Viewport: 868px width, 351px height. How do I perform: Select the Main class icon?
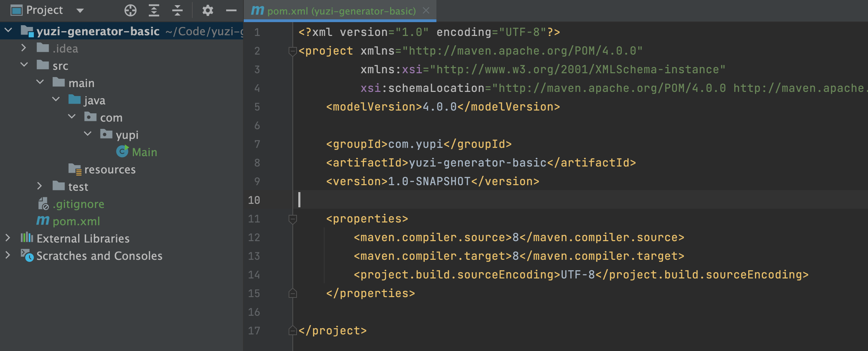[122, 151]
